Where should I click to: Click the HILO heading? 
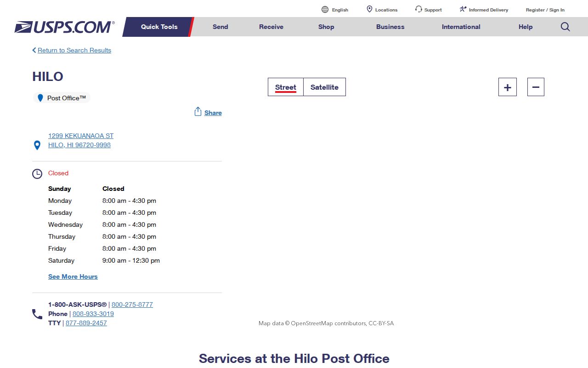click(x=48, y=76)
